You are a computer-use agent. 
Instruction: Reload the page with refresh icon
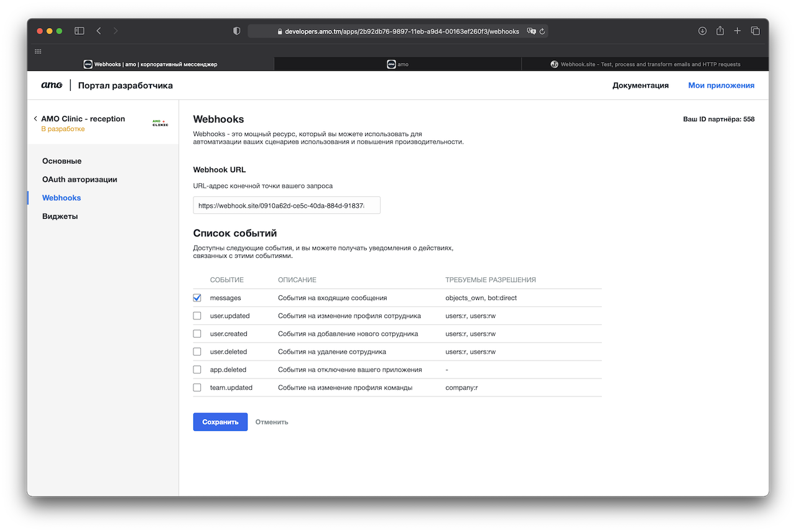pyautogui.click(x=542, y=31)
